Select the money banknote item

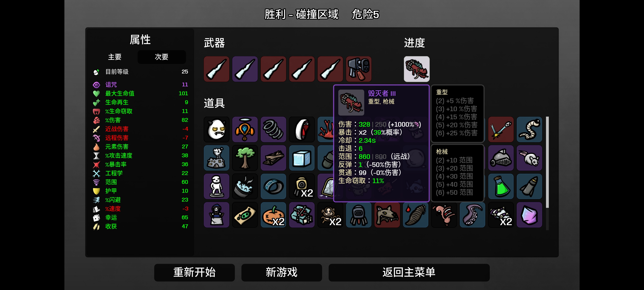pos(245,215)
